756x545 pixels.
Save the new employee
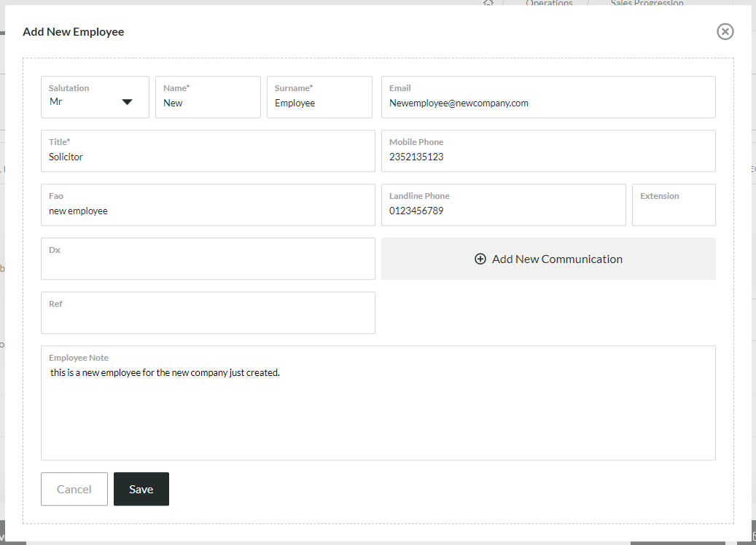tap(141, 489)
